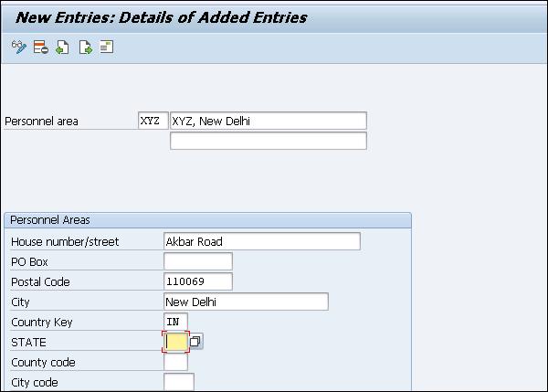Select the City code input field
The width and height of the screenshot is (548, 392).
[x=178, y=382]
